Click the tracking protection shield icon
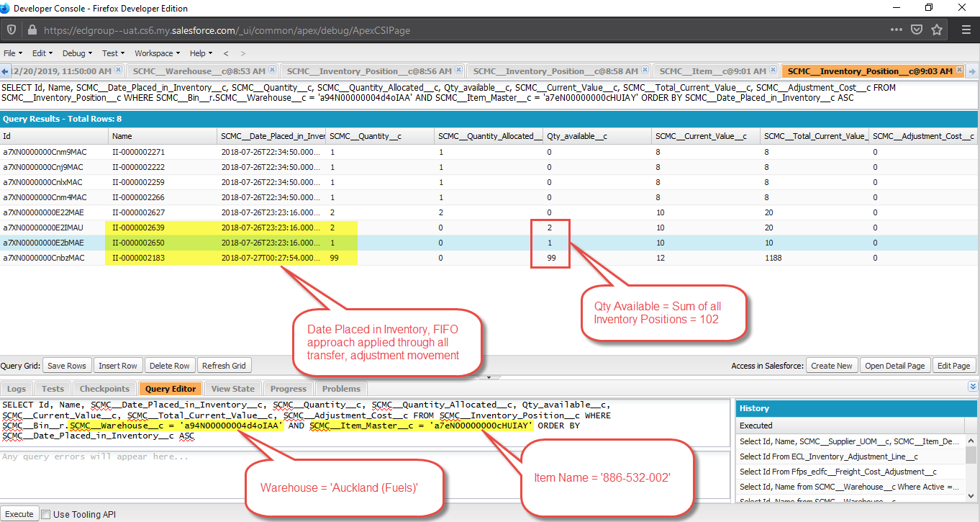980x522 pixels. coord(12,30)
